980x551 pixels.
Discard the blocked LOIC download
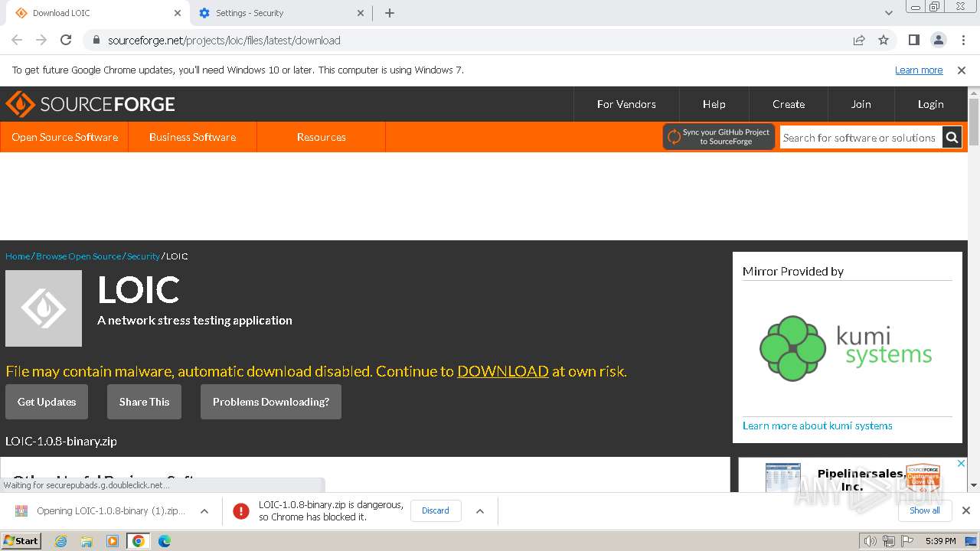click(436, 511)
